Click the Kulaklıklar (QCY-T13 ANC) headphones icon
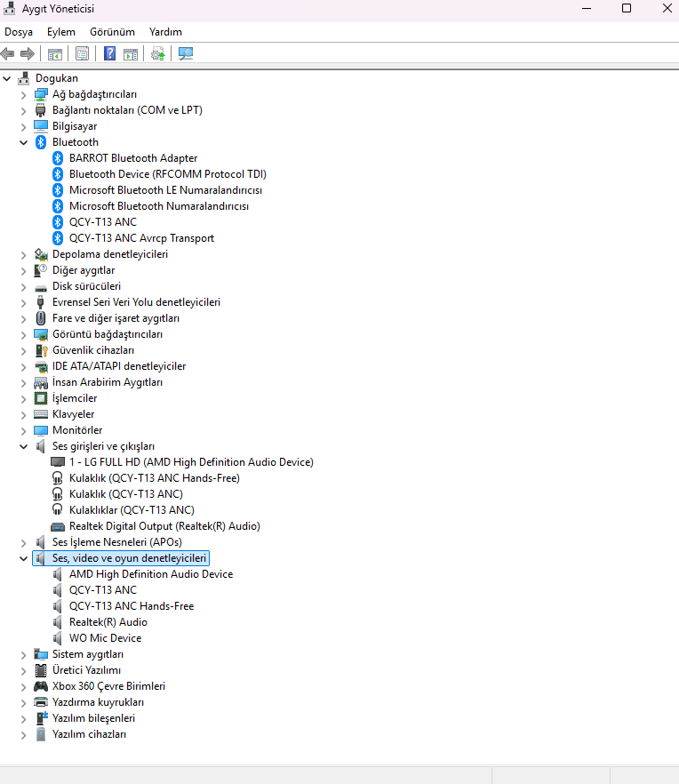This screenshot has height=784, width=679. click(x=58, y=509)
